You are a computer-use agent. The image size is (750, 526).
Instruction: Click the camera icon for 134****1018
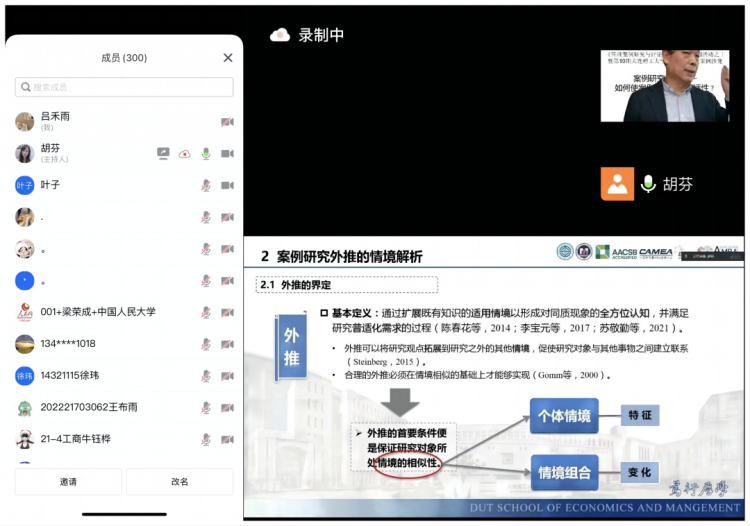pyautogui.click(x=227, y=344)
